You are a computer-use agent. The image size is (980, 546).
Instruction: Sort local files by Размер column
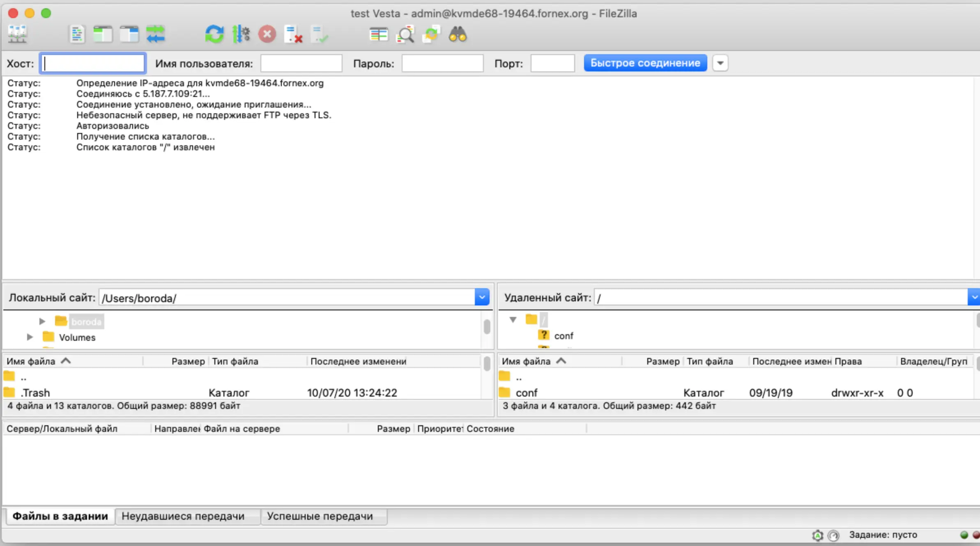(176, 361)
